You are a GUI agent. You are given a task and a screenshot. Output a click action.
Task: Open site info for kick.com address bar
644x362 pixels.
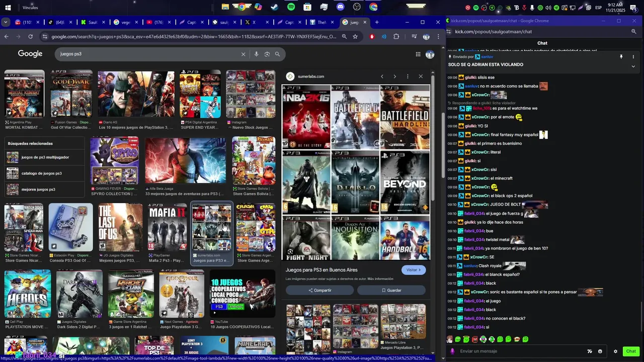pos(449,32)
